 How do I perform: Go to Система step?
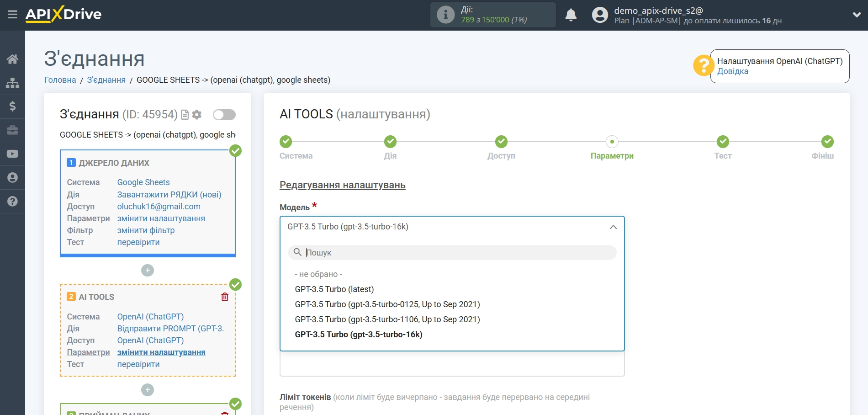286,142
